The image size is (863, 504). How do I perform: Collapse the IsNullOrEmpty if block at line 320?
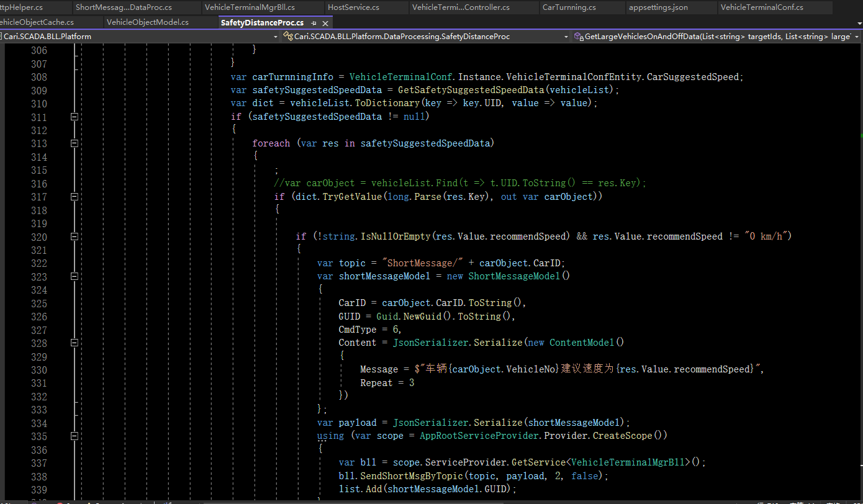tap(75, 236)
